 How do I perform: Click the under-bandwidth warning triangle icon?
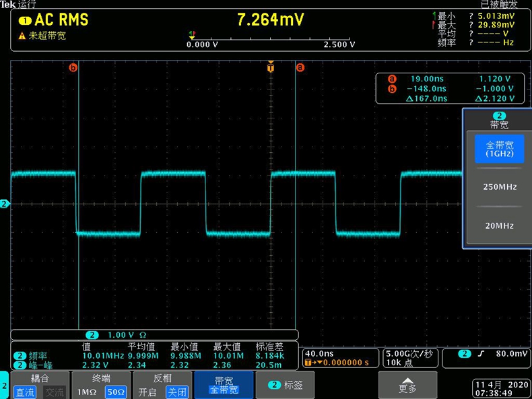tap(22, 36)
